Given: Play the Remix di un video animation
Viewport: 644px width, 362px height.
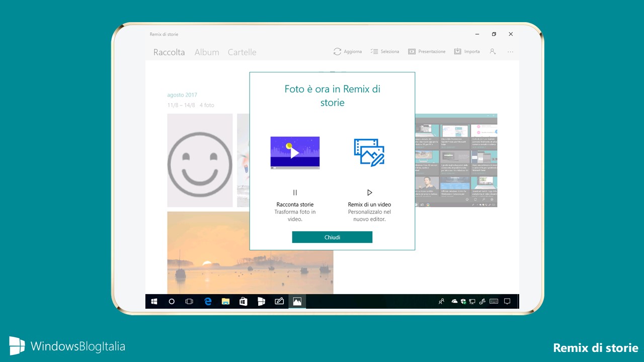Looking at the screenshot, I should pos(369,193).
